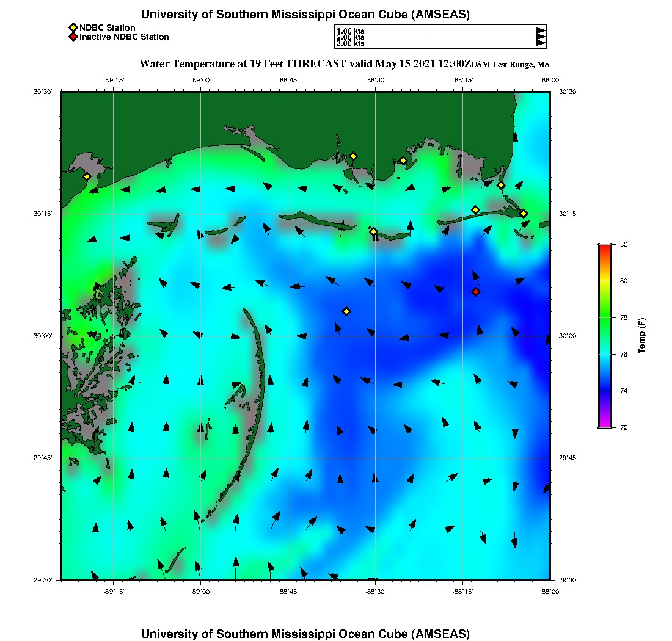Click the red Inactive NDBC Station legend diamond
The image size is (672, 641).
pyautogui.click(x=73, y=37)
